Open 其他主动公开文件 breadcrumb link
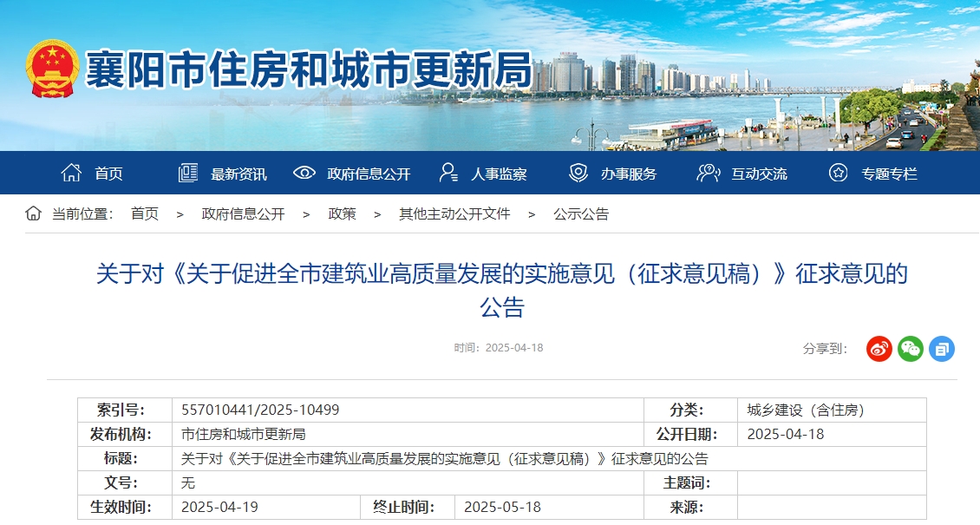This screenshot has width=980, height=525. [454, 213]
